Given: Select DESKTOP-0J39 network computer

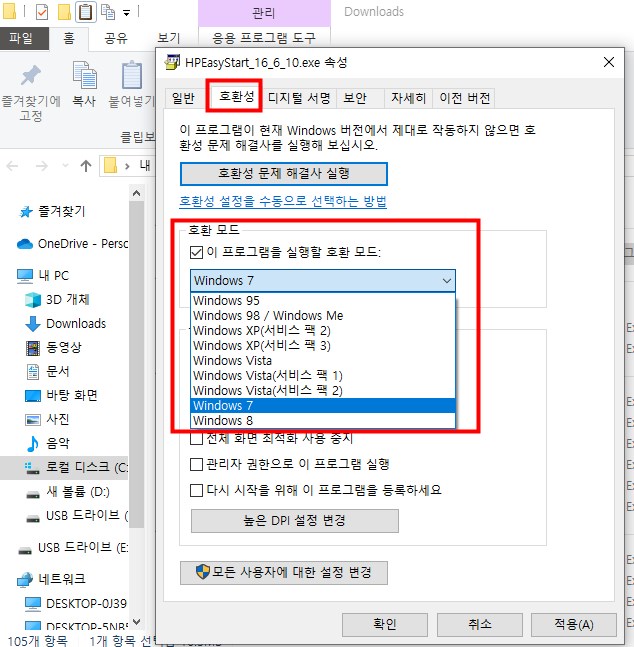Looking at the screenshot, I should point(76,604).
